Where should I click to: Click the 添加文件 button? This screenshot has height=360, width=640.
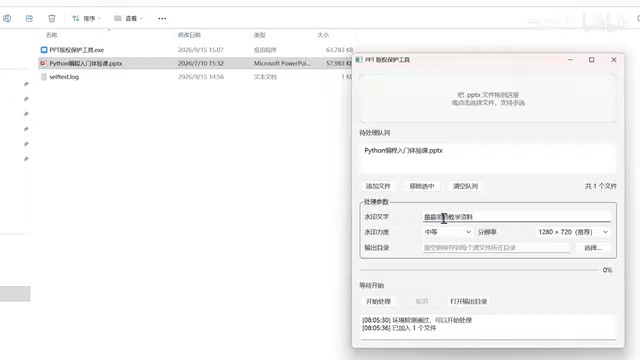(378, 186)
